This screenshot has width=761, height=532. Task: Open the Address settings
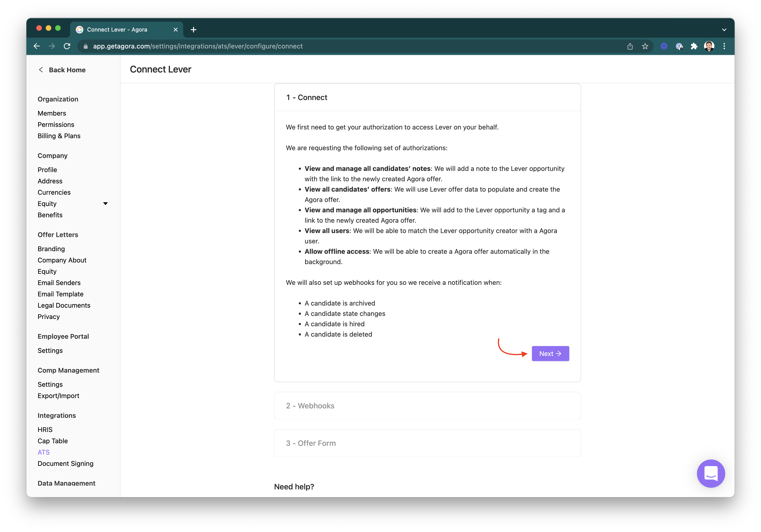[x=50, y=181]
